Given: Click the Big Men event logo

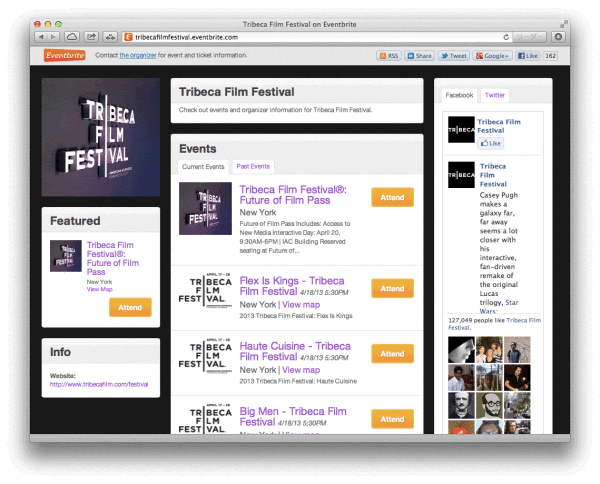Looking at the screenshot, I should click(x=205, y=419).
